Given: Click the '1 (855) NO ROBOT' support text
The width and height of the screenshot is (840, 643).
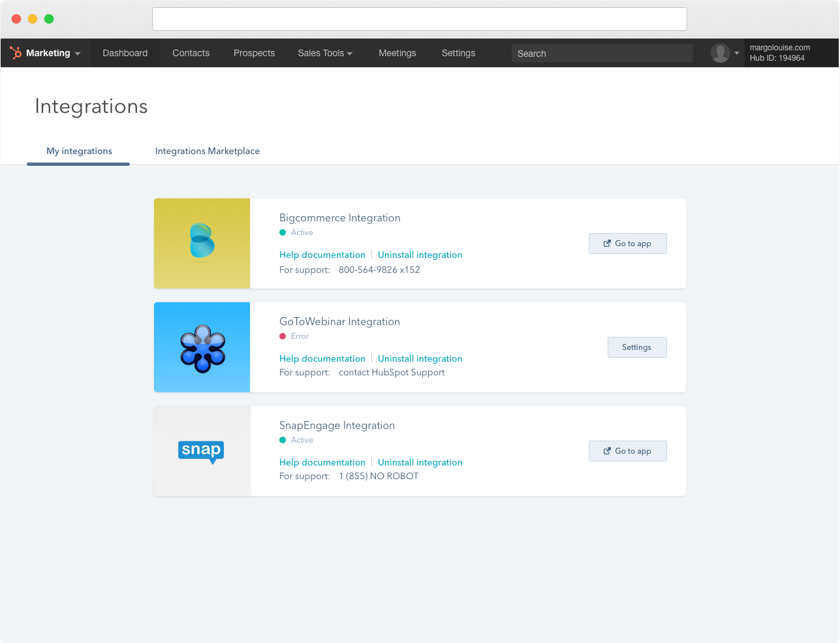Looking at the screenshot, I should [379, 477].
